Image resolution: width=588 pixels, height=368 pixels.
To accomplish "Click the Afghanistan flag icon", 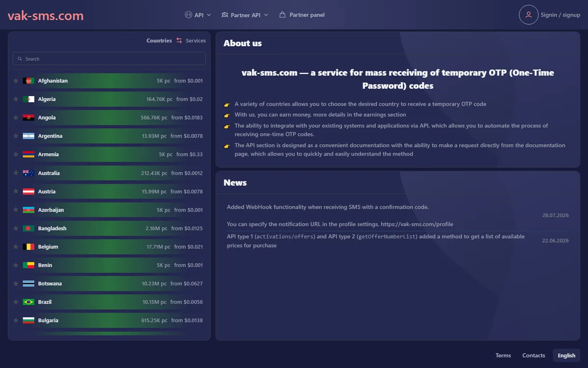I will pyautogui.click(x=28, y=80).
